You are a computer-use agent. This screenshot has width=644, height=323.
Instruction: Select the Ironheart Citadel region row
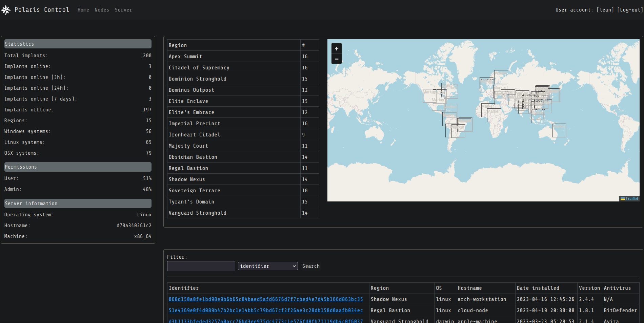tap(243, 135)
